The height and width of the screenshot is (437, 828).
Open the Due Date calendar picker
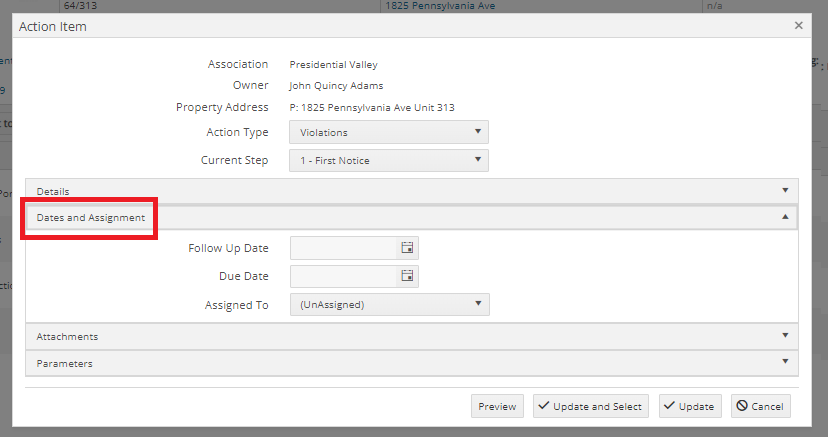tap(407, 276)
